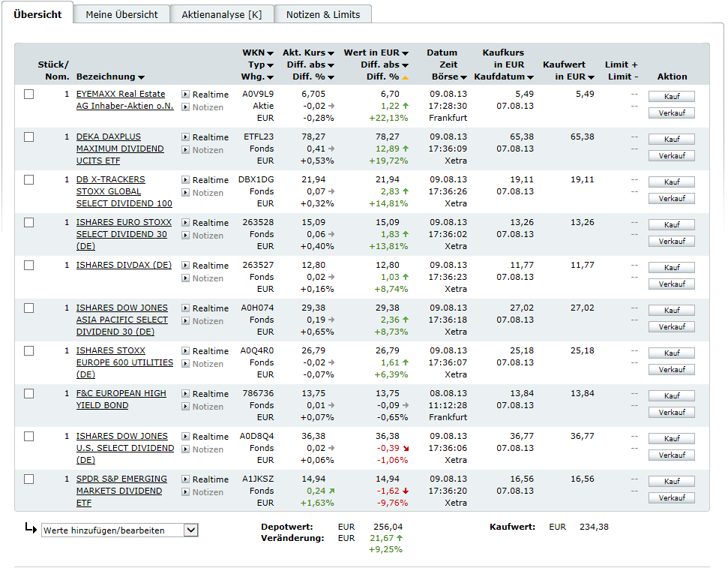Switch to the Übersicht tab
This screenshot has height=568, width=728.
point(37,14)
